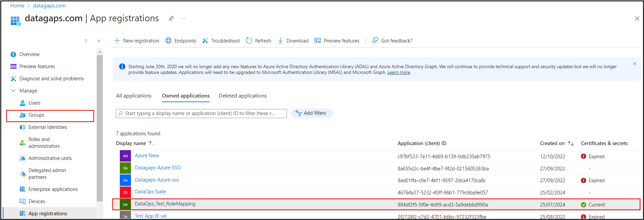The width and height of the screenshot is (644, 220).
Task: Click the New registration plus icon
Action: (x=117, y=40)
